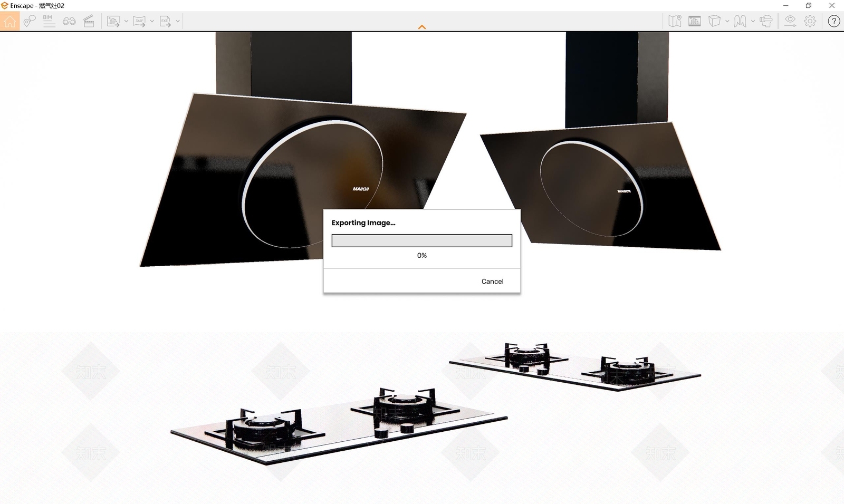Collapse the toolbar with orange chevron
This screenshot has height=504, width=844.
tap(422, 27)
